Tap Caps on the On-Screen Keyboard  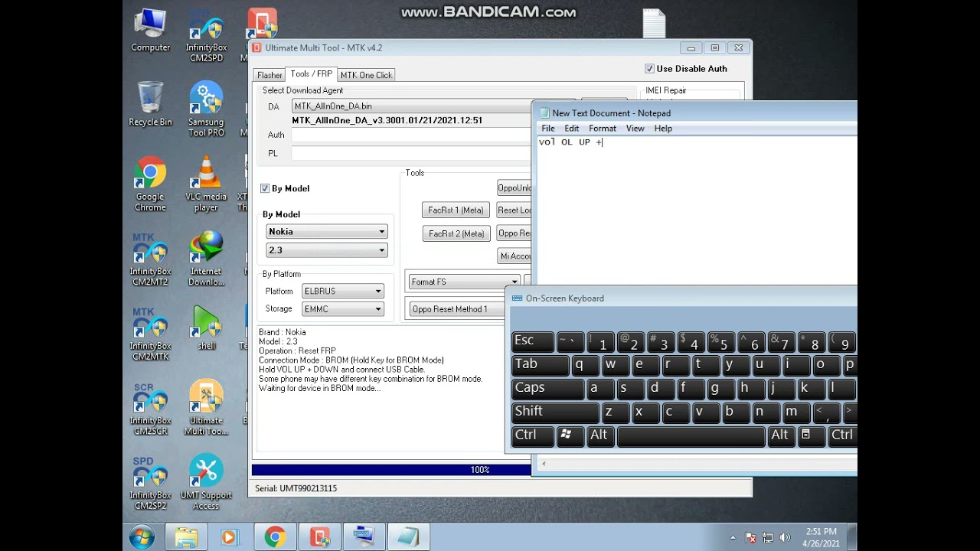click(x=547, y=389)
